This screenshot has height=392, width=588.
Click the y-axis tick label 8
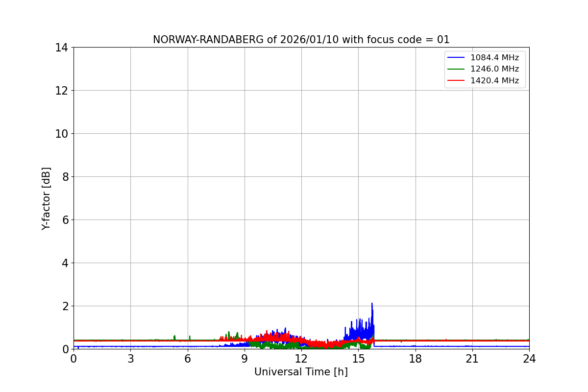(x=65, y=177)
